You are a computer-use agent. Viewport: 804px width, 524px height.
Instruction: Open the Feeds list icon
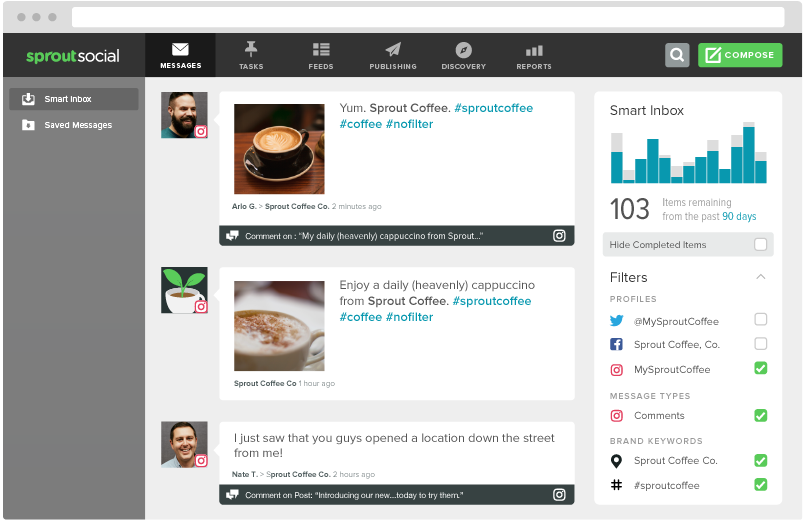click(321, 49)
